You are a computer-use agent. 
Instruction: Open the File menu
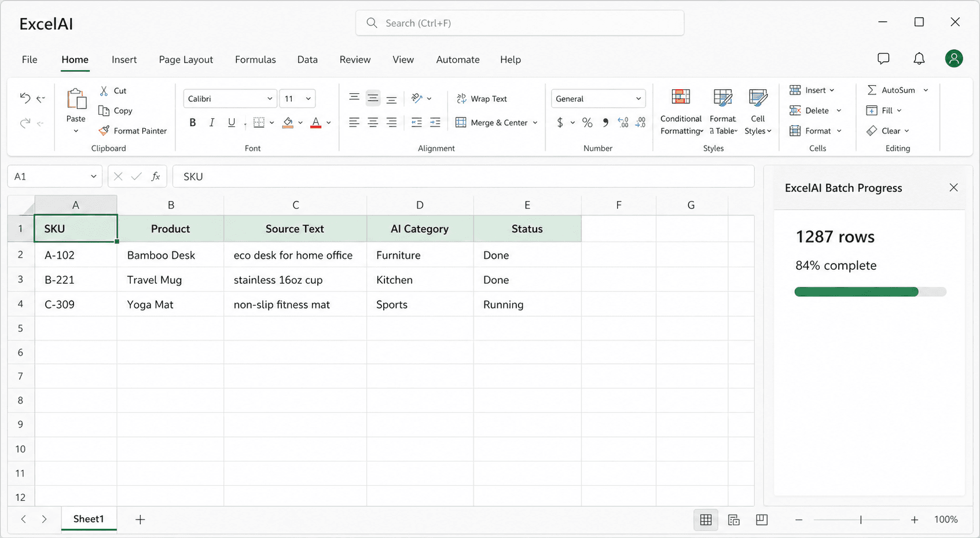(x=30, y=60)
